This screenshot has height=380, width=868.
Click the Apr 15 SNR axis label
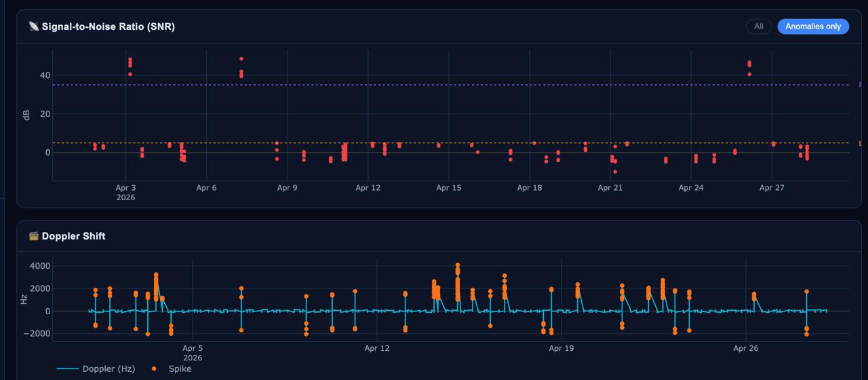coord(448,188)
